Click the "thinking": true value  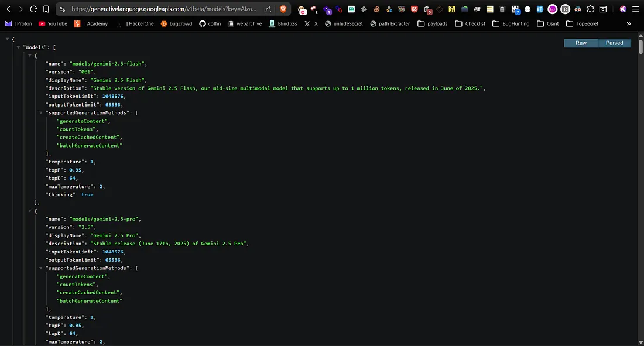pyautogui.click(x=87, y=195)
